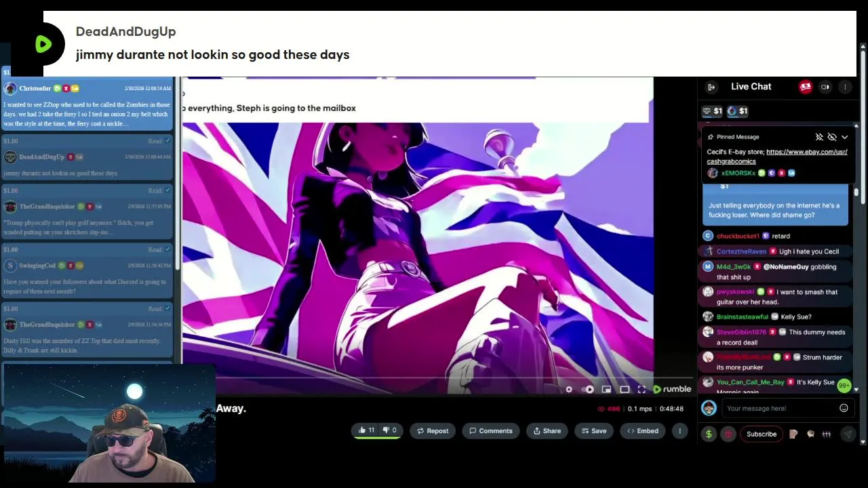Open the Embed code dialog

point(643,431)
